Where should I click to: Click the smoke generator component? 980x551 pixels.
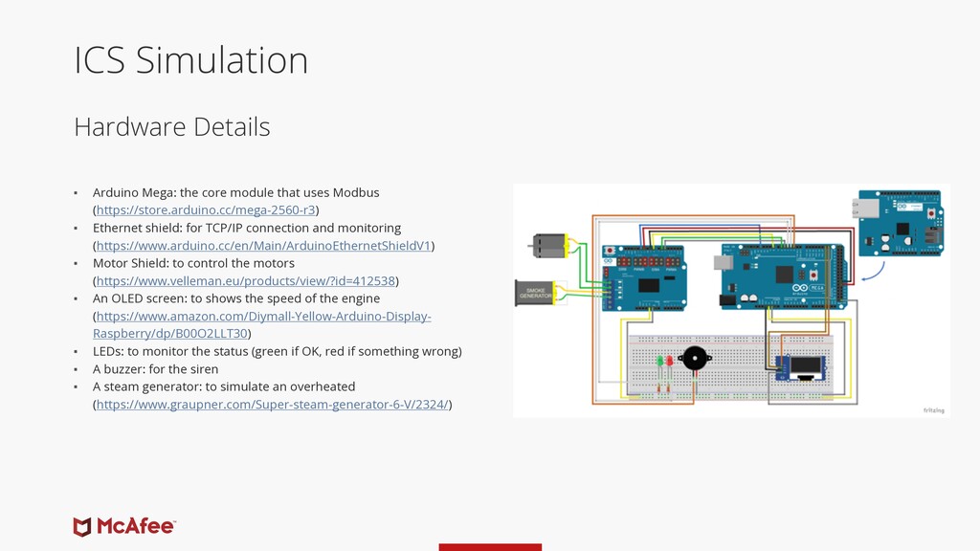click(x=536, y=291)
